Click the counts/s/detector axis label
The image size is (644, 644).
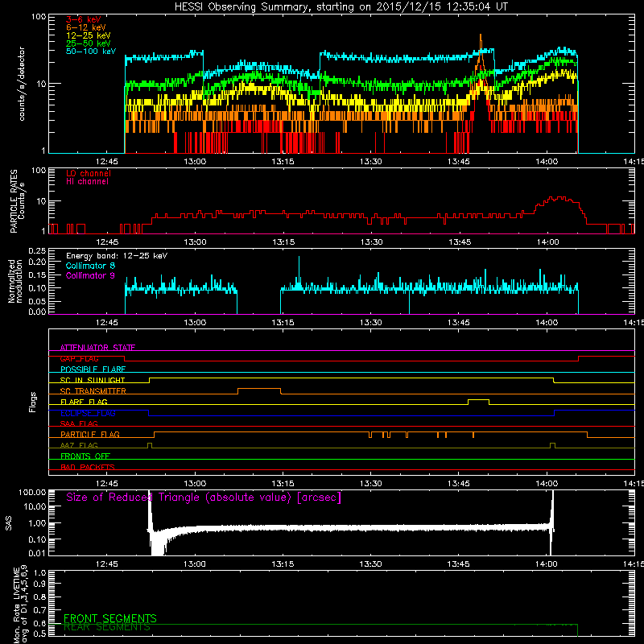22,84
